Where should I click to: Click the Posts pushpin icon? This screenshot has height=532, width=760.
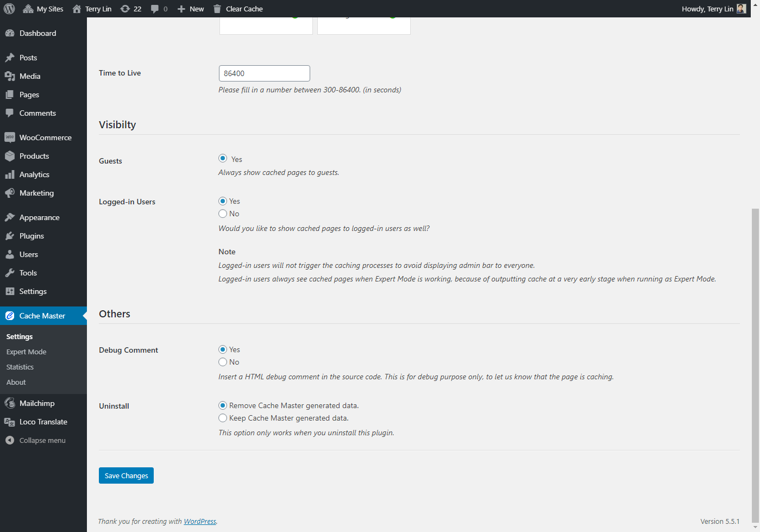click(x=10, y=58)
